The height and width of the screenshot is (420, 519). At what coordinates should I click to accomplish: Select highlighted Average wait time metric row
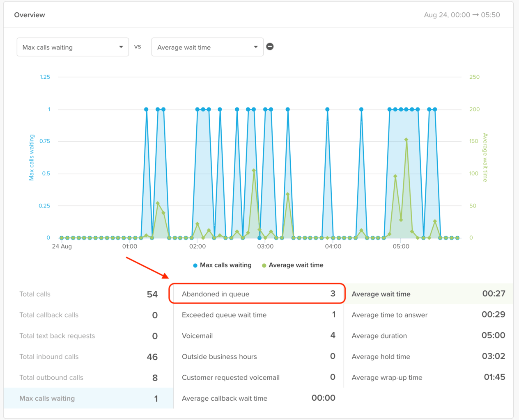428,294
